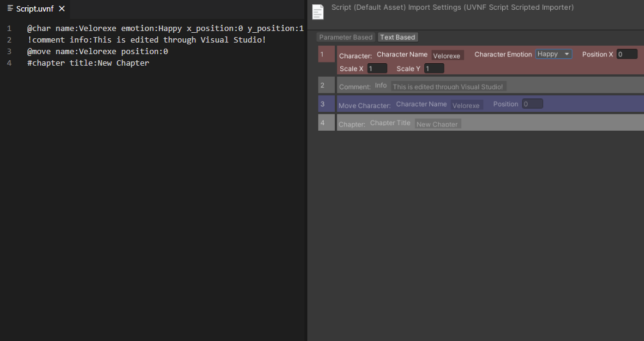The width and height of the screenshot is (644, 341).
Task: Click the Position X input field
Action: [x=627, y=54]
